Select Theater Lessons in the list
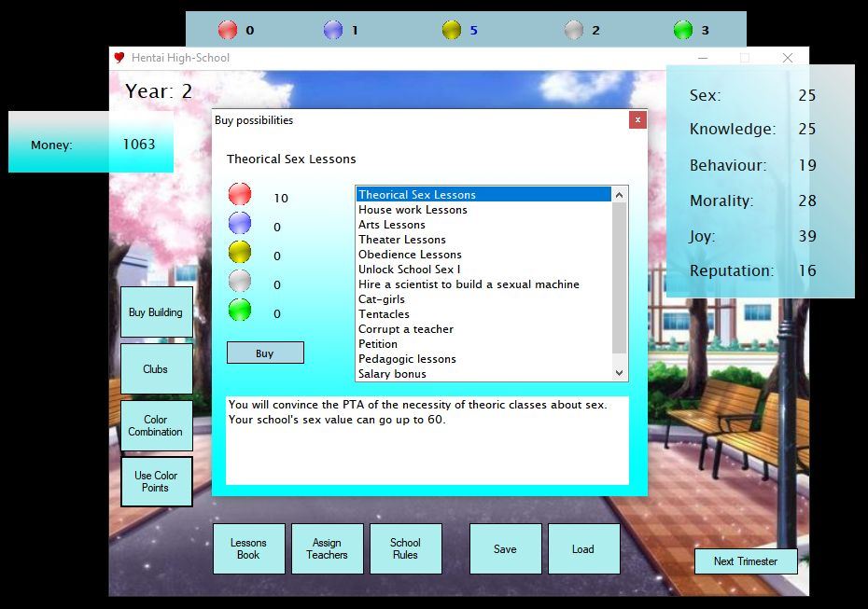 [402, 240]
